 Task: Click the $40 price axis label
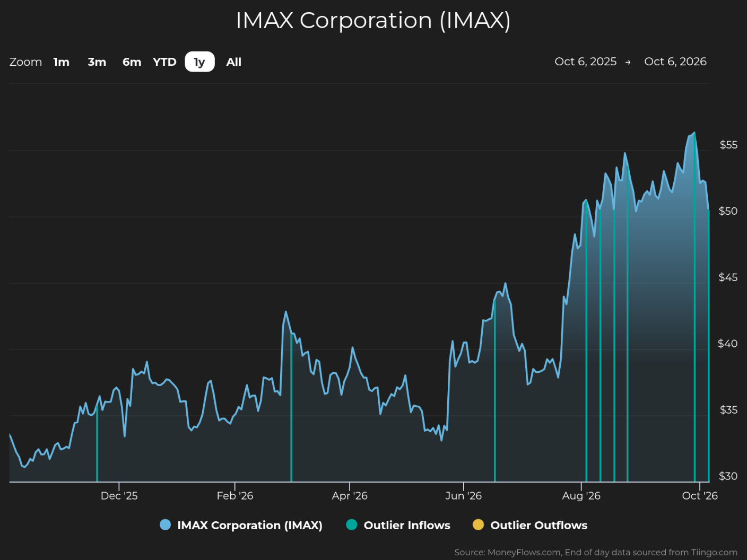(728, 344)
